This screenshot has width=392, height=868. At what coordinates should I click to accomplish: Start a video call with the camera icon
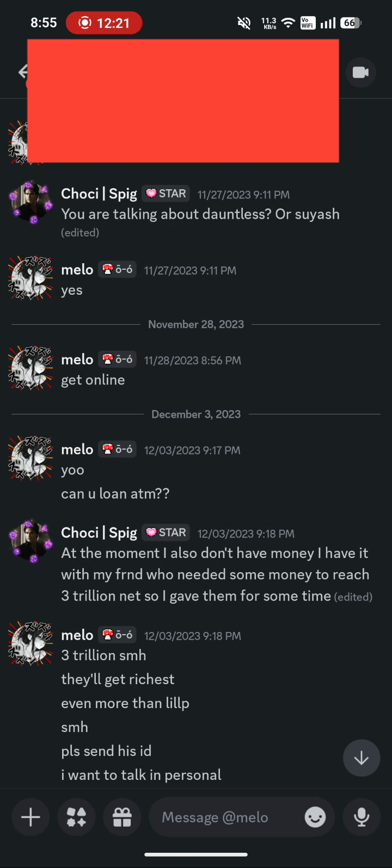360,72
